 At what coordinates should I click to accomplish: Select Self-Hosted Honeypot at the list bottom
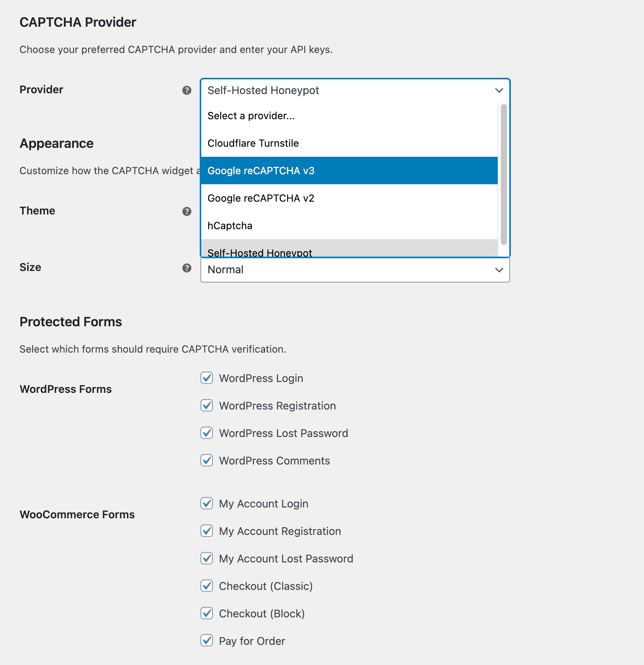tap(260, 252)
